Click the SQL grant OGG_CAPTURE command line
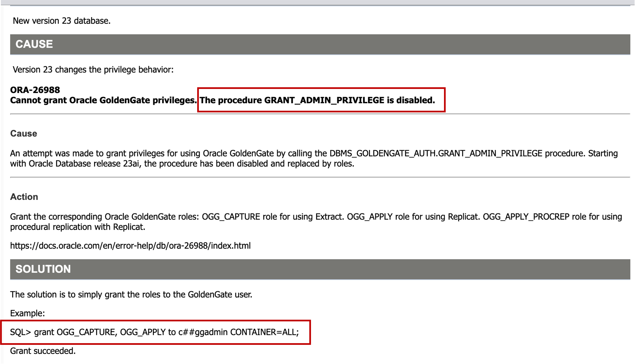The width and height of the screenshot is (635, 364). click(x=154, y=332)
